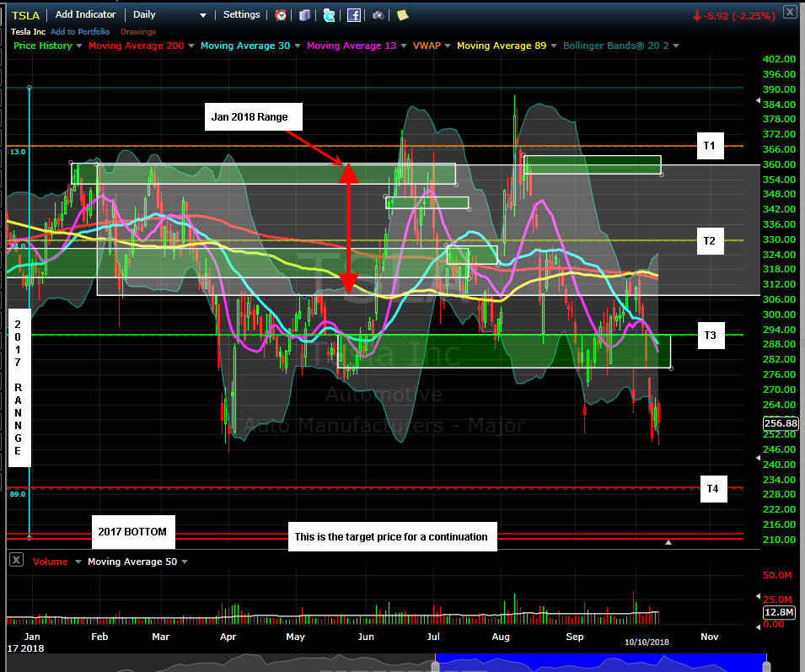Expand Bollinger Bands 20 2 dropdown arrow
This screenshot has width=805, height=672.
tap(676, 46)
